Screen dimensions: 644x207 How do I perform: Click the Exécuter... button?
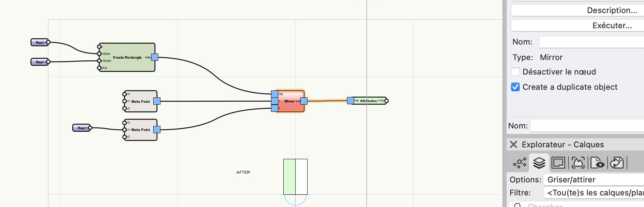(x=577, y=25)
